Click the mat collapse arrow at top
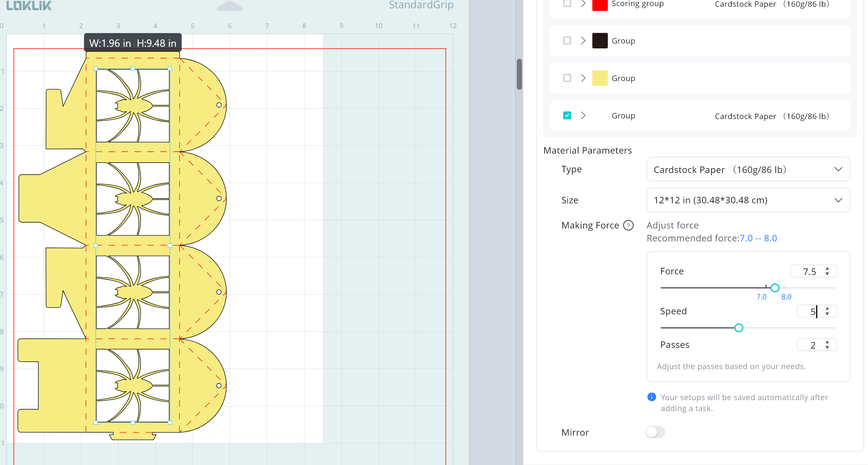This screenshot has width=868, height=465. pos(230,6)
